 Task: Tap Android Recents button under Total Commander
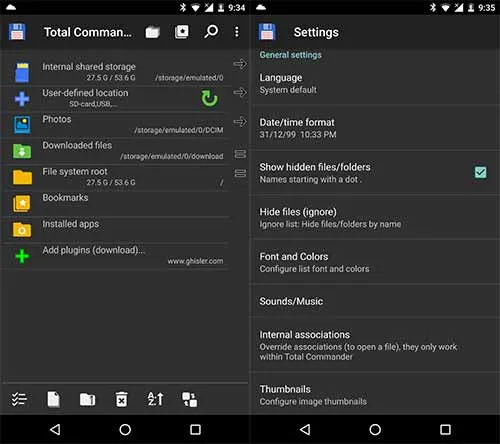tap(195, 430)
